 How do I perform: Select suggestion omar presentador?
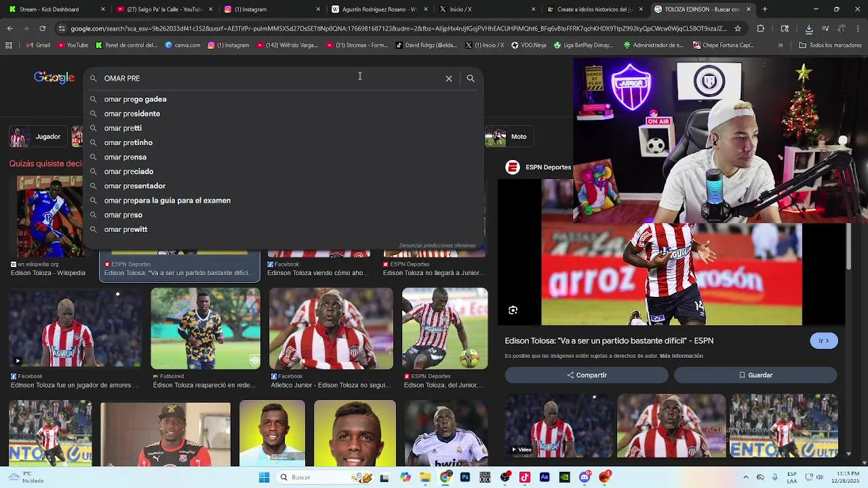tap(283, 186)
